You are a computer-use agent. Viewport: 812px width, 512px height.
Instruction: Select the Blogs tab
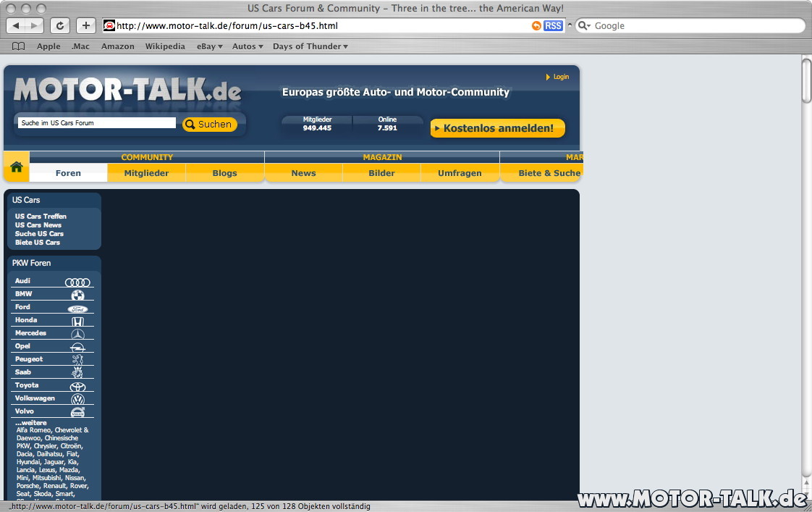click(225, 173)
